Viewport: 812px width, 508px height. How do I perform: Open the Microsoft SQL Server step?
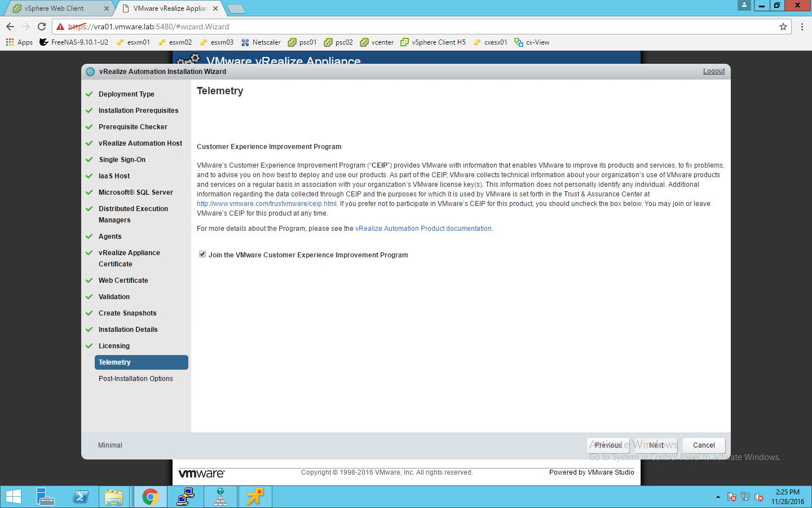pyautogui.click(x=135, y=192)
